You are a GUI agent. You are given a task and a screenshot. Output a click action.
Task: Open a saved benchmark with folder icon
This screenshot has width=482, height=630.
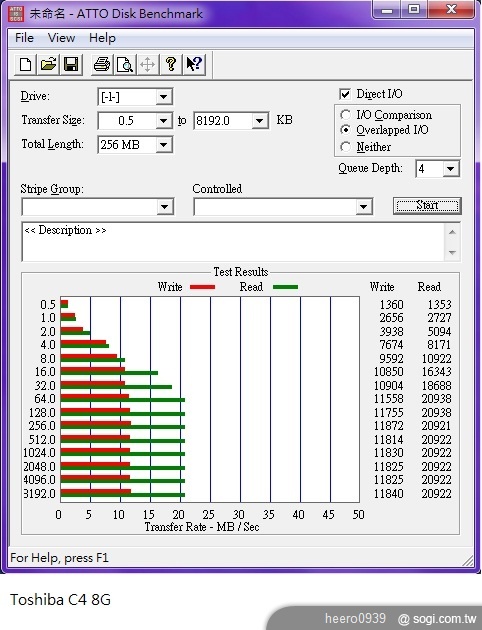point(49,64)
